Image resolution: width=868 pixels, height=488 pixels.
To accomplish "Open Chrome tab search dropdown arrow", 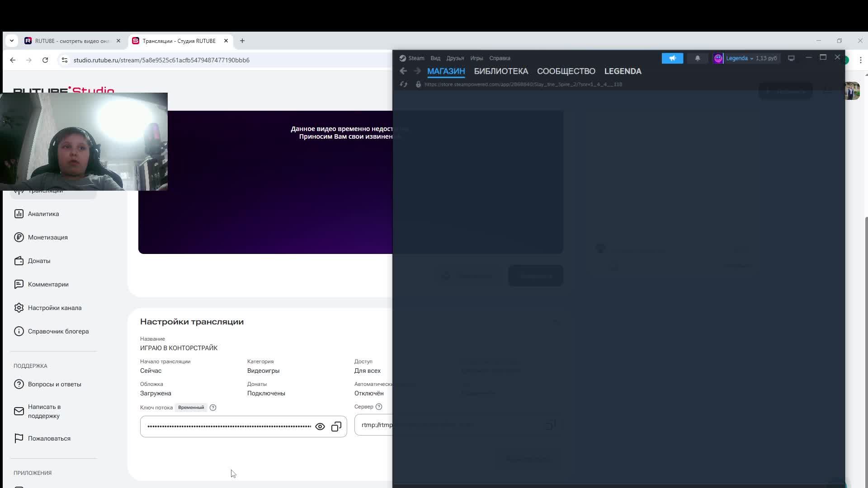I will pyautogui.click(x=12, y=41).
